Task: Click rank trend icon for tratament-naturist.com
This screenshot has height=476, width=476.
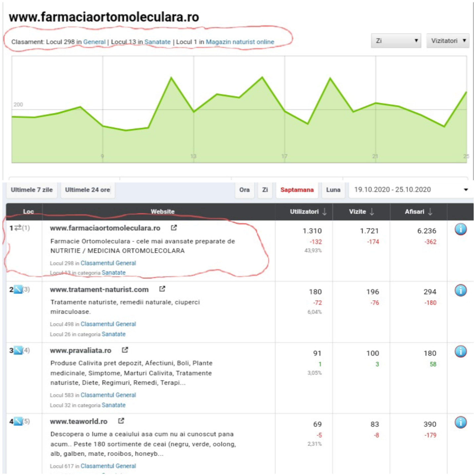Action: 18,289
